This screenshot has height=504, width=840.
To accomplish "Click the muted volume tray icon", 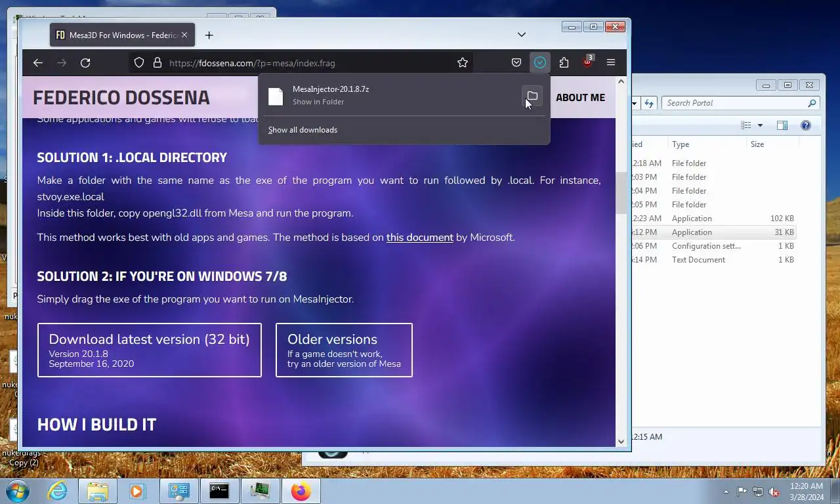I will pos(774,492).
